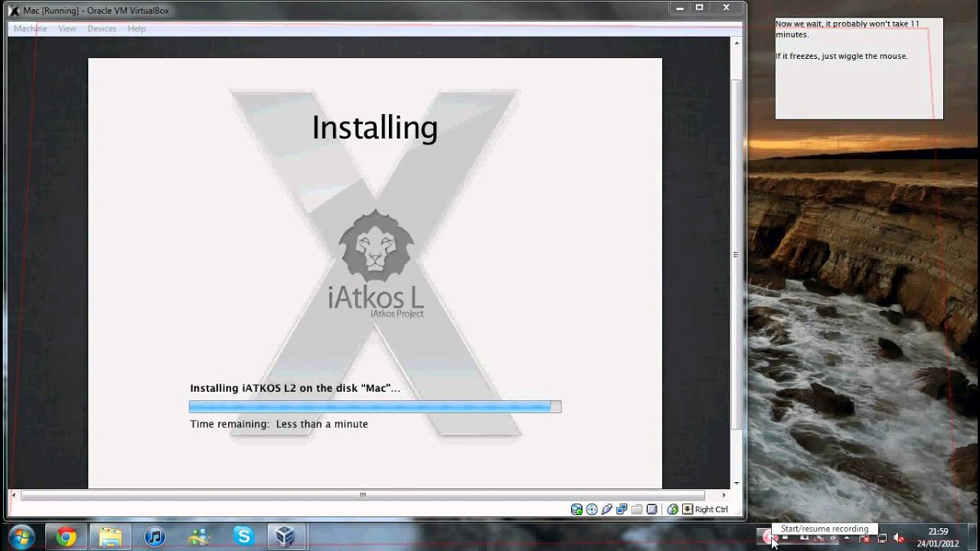Image resolution: width=980 pixels, height=551 pixels.
Task: Open the Windows Start menu
Action: [21, 536]
